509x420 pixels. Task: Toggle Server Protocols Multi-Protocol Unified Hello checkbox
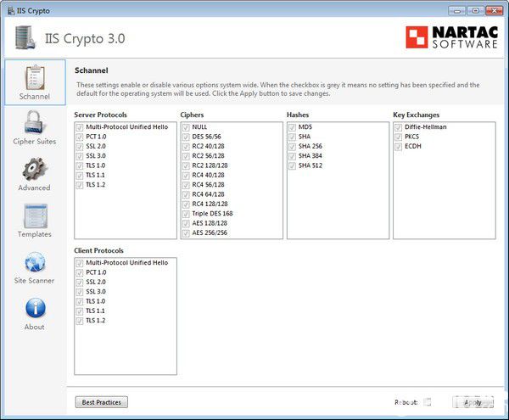tap(80, 127)
